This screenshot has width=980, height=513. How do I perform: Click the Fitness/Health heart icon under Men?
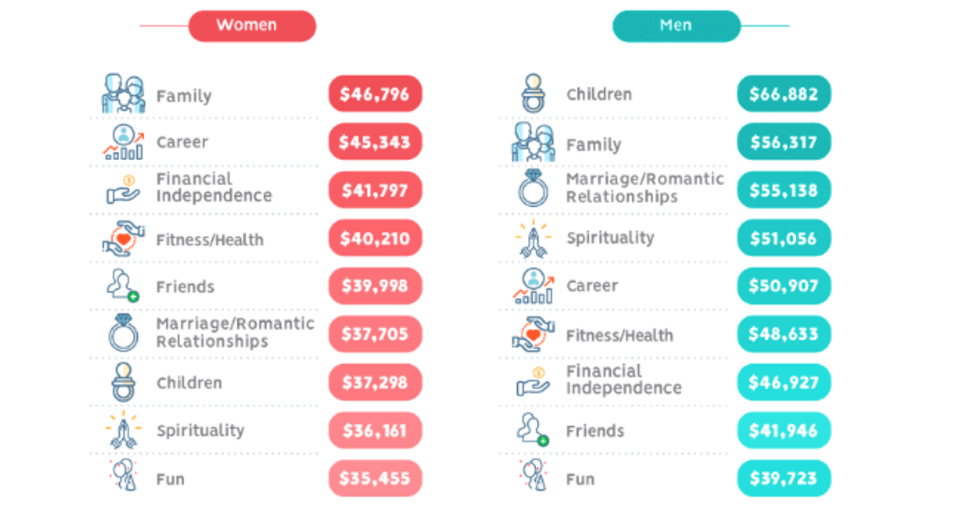(x=533, y=334)
